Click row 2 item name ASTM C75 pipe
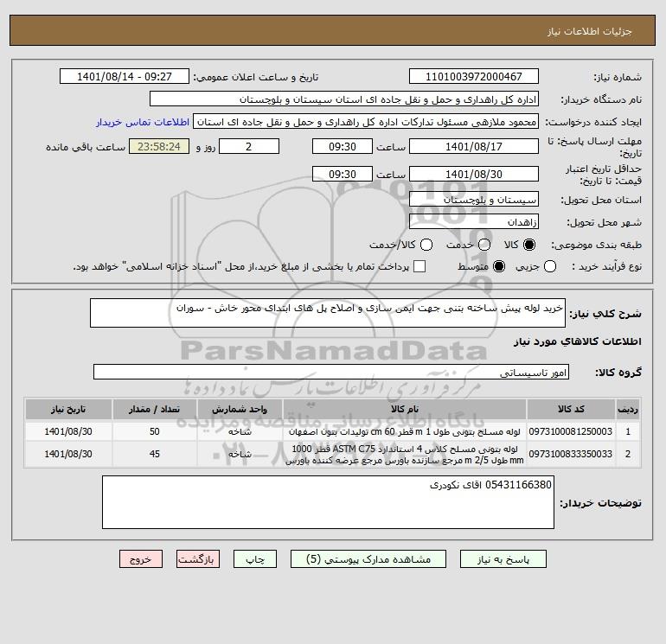This screenshot has height=644, width=666. coord(405,454)
